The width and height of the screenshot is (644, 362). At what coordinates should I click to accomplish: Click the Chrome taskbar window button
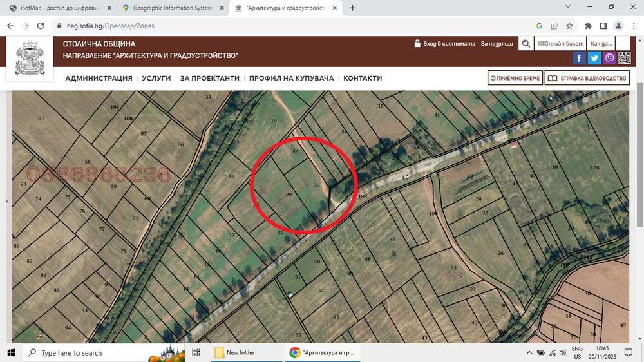(x=323, y=352)
